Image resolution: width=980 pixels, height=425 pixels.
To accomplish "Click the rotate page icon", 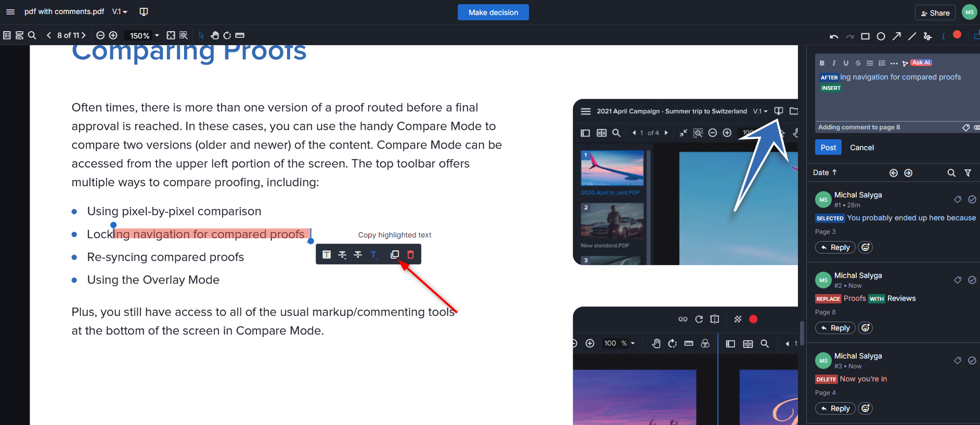I will (x=227, y=35).
